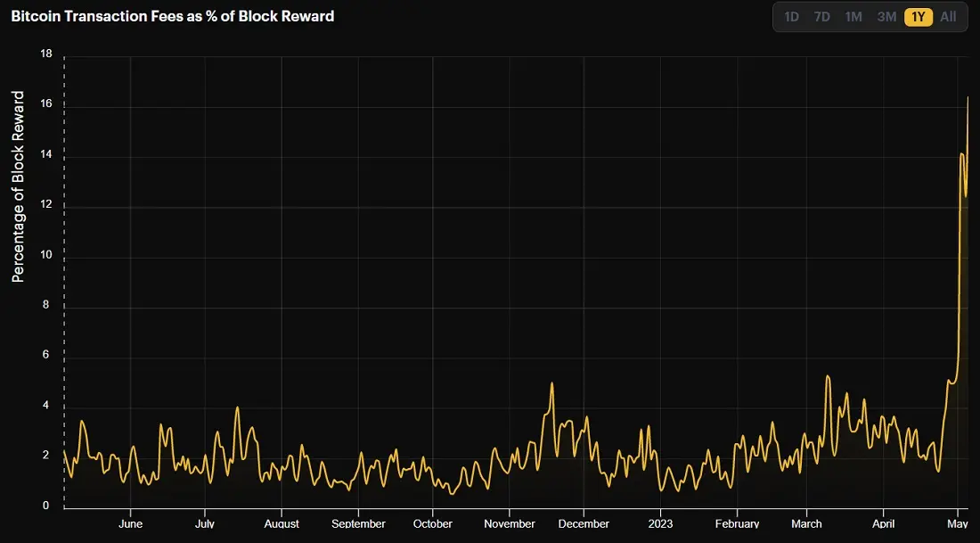Click the 18 y-axis tick label
The image size is (980, 543).
click(45, 54)
